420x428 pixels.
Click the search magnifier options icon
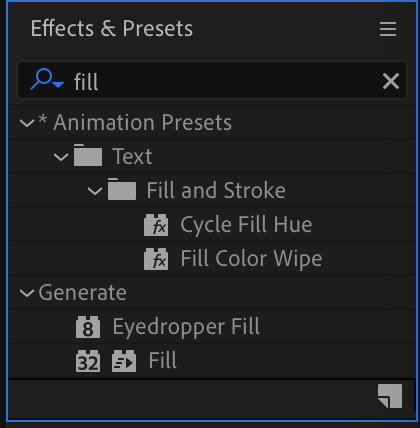point(47,79)
